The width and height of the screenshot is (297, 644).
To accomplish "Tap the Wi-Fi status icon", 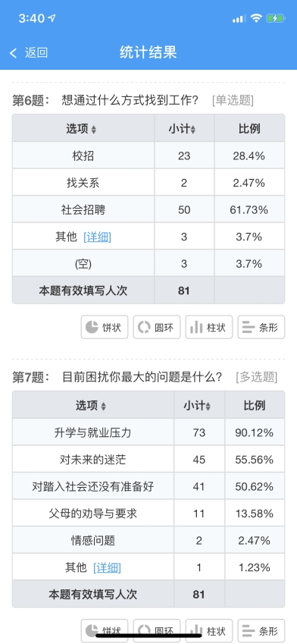I will [256, 18].
